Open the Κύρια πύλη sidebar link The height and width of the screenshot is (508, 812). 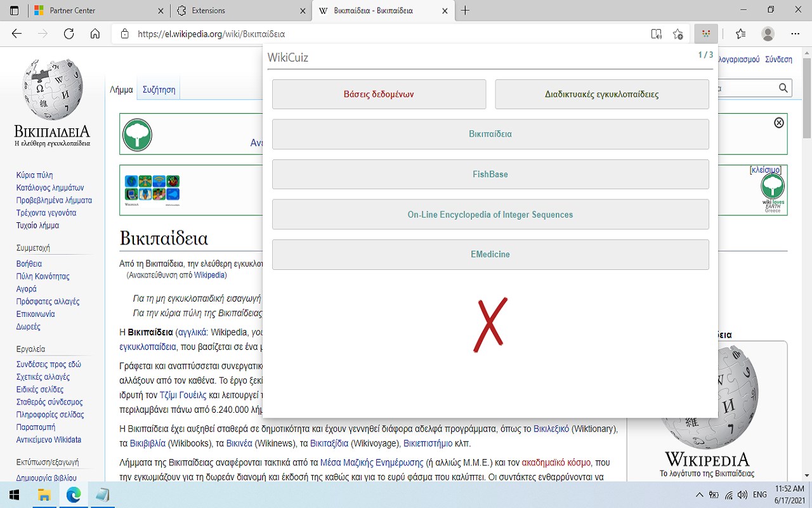coord(34,175)
